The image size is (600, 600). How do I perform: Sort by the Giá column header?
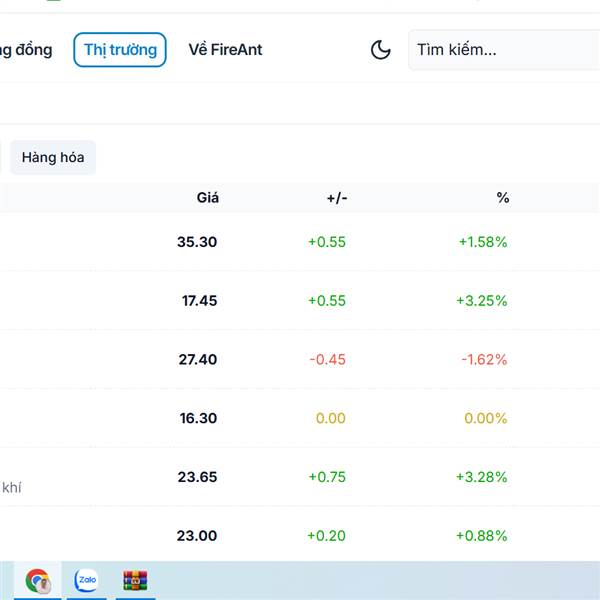pos(207,198)
